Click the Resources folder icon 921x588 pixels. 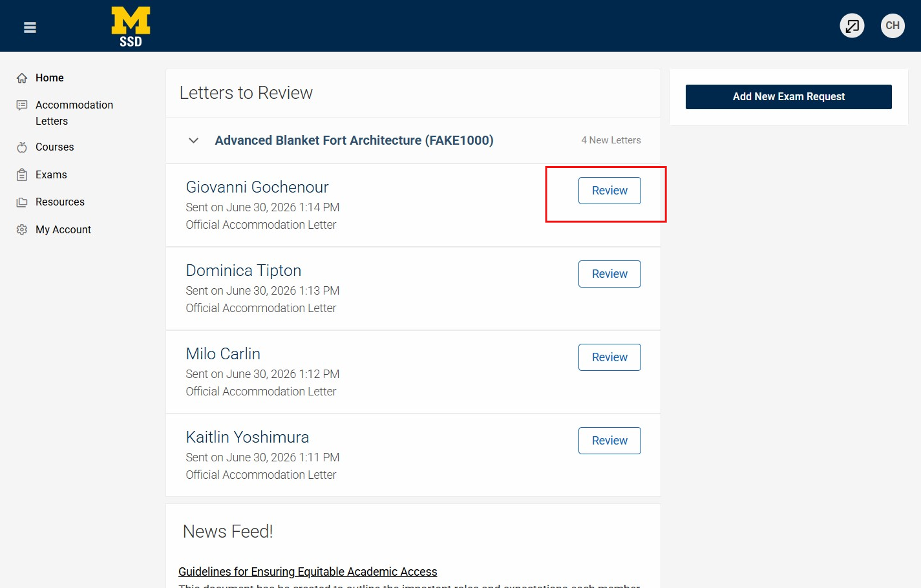click(22, 202)
